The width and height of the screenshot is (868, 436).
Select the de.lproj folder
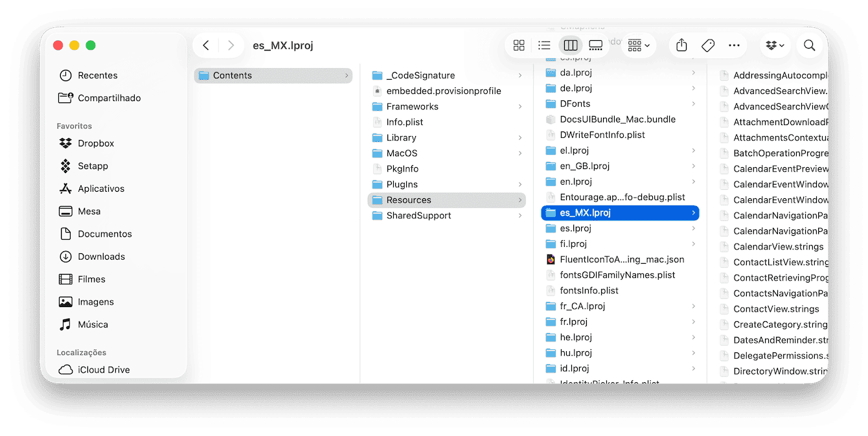[621, 88]
